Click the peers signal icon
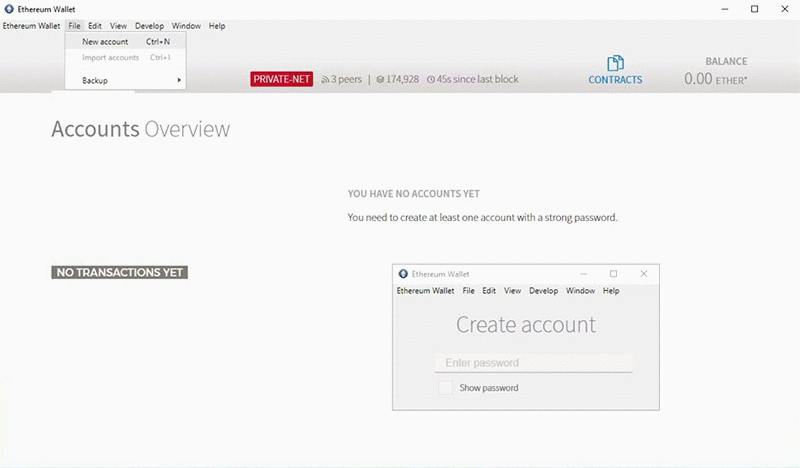 (x=324, y=80)
